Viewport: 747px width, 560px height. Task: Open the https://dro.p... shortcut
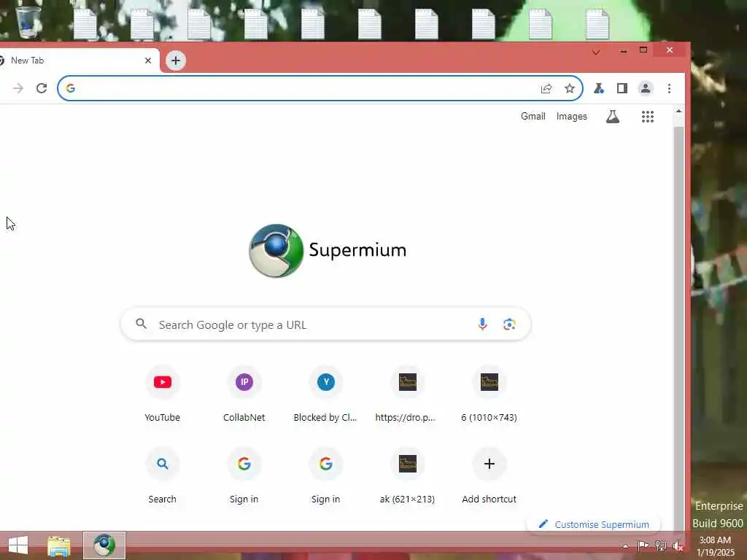[407, 393]
